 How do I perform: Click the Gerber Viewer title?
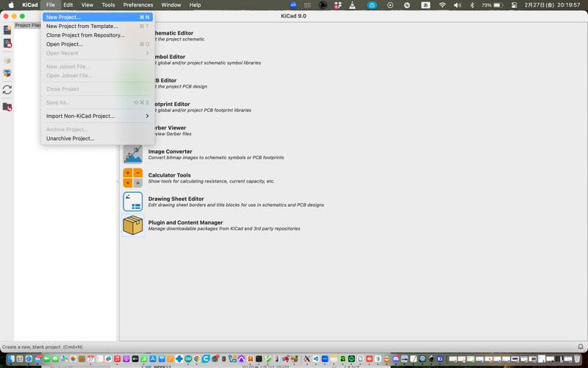click(x=169, y=127)
